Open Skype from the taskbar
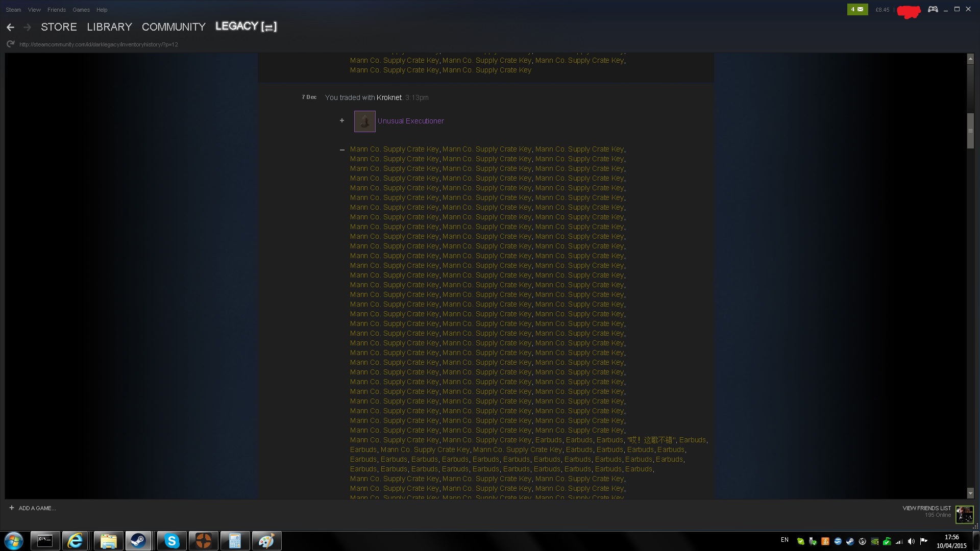Screen dimensions: 980x551 point(172,541)
